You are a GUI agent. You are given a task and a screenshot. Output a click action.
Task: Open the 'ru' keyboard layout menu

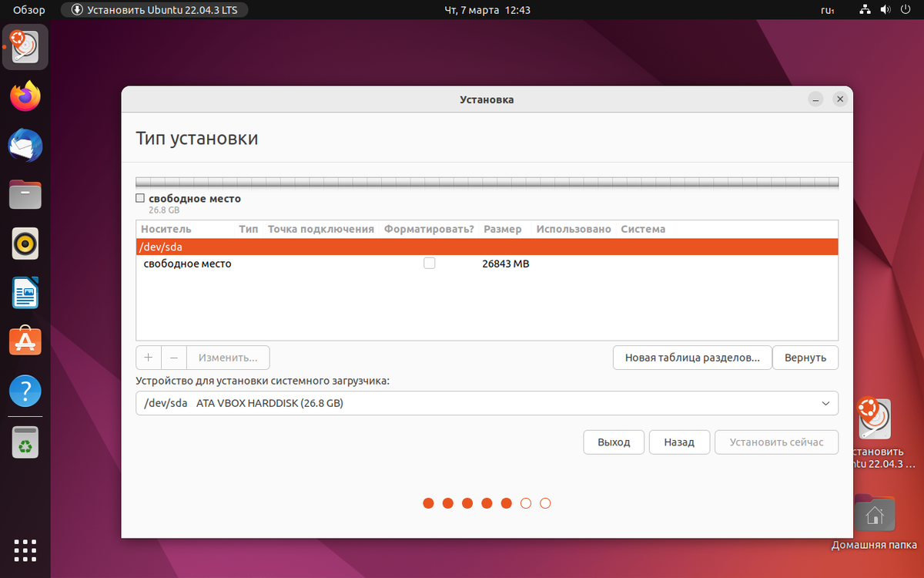[x=828, y=9]
